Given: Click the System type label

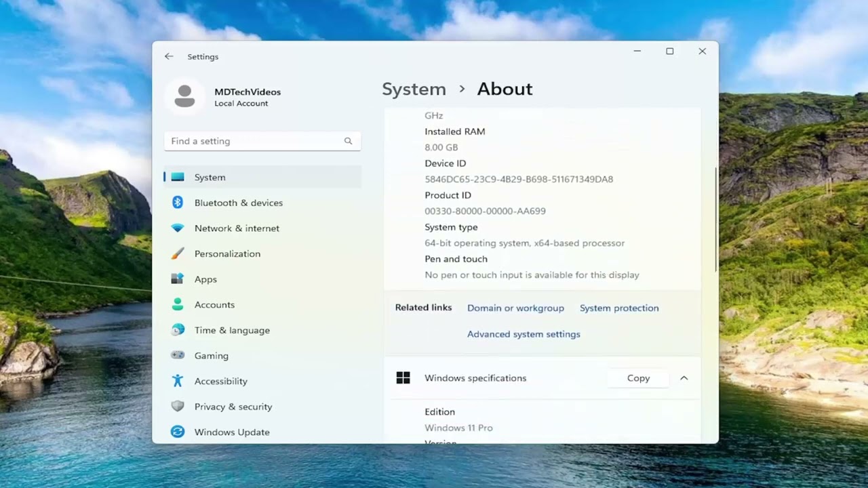Looking at the screenshot, I should coord(451,227).
